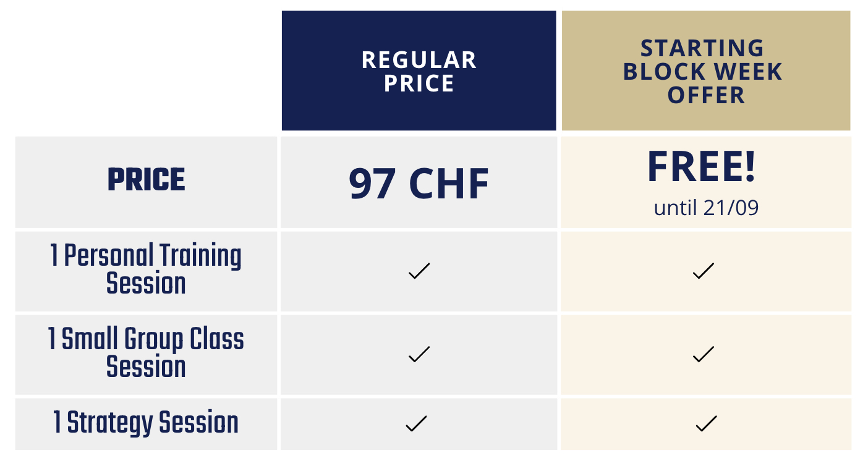Click the until 21/09 deadline text

coord(706,208)
